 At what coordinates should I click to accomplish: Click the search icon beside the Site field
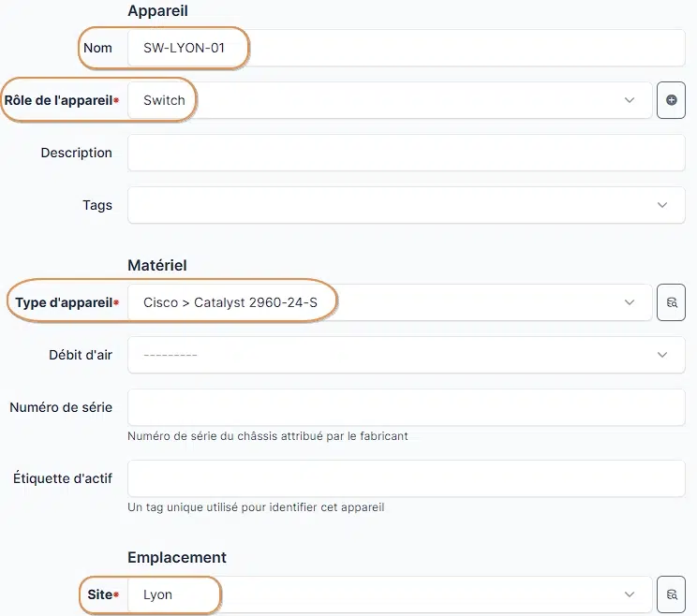click(671, 594)
